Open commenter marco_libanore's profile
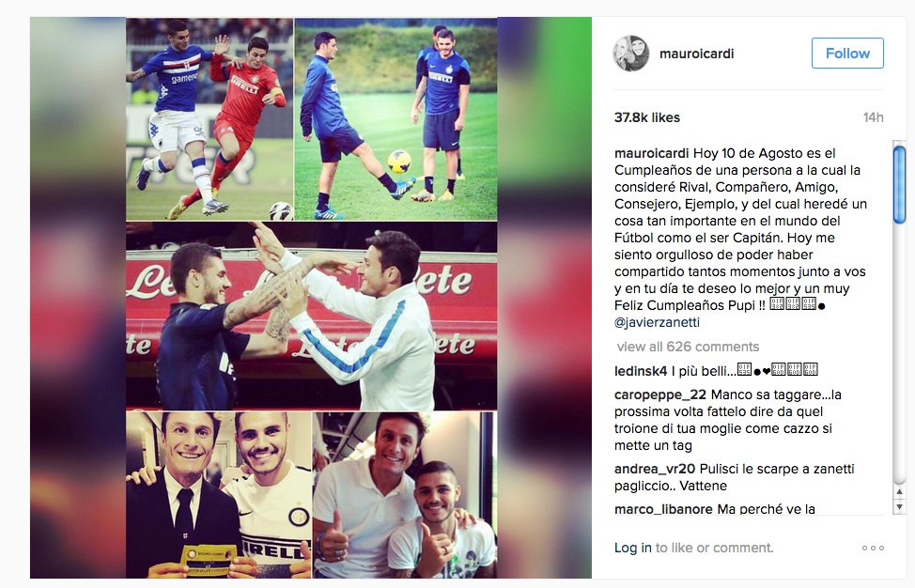The width and height of the screenshot is (915, 588). [x=663, y=509]
